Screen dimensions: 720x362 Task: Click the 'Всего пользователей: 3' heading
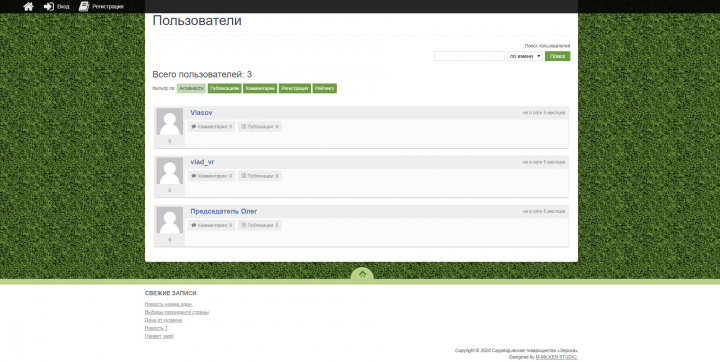tap(202, 74)
